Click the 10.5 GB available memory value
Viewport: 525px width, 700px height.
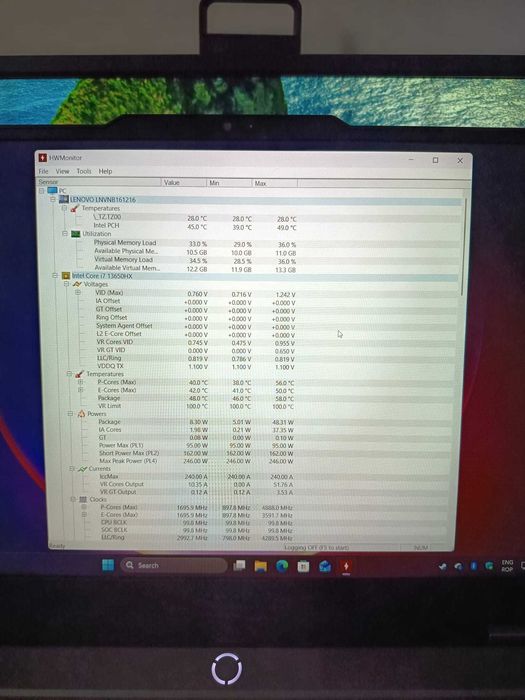(x=196, y=252)
